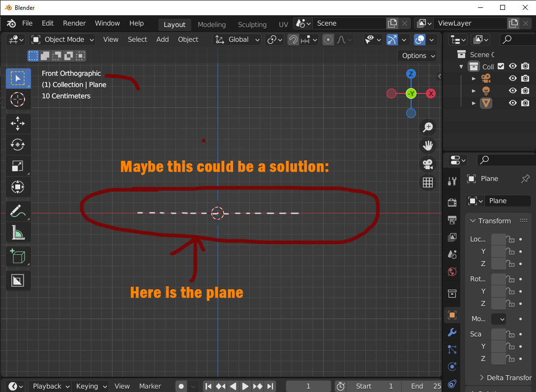Select the Measure ruler tool
The height and width of the screenshot is (392, 536).
(18, 233)
